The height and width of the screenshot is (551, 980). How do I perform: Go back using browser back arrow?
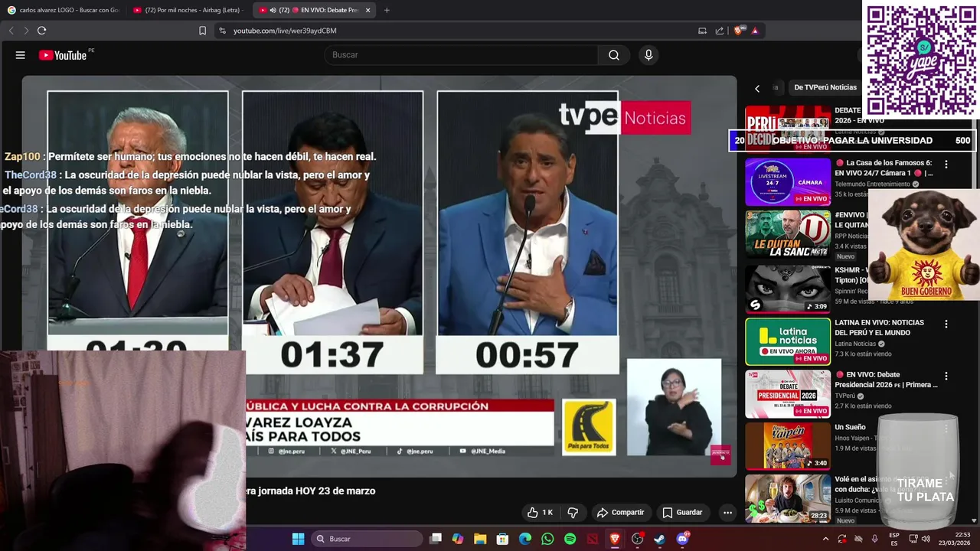(11, 31)
